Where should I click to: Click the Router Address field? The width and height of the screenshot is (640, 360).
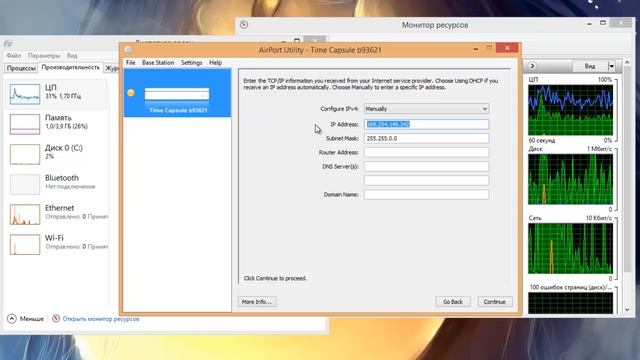point(427,152)
